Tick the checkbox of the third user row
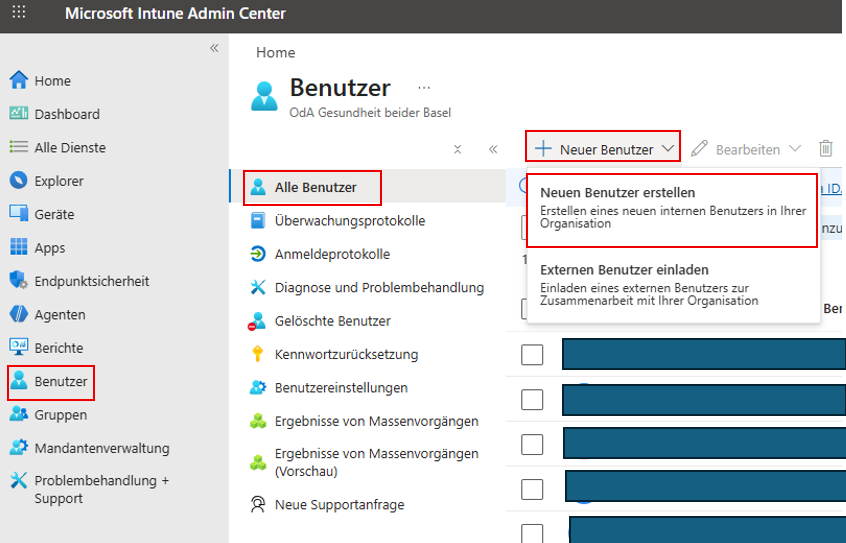 click(532, 445)
